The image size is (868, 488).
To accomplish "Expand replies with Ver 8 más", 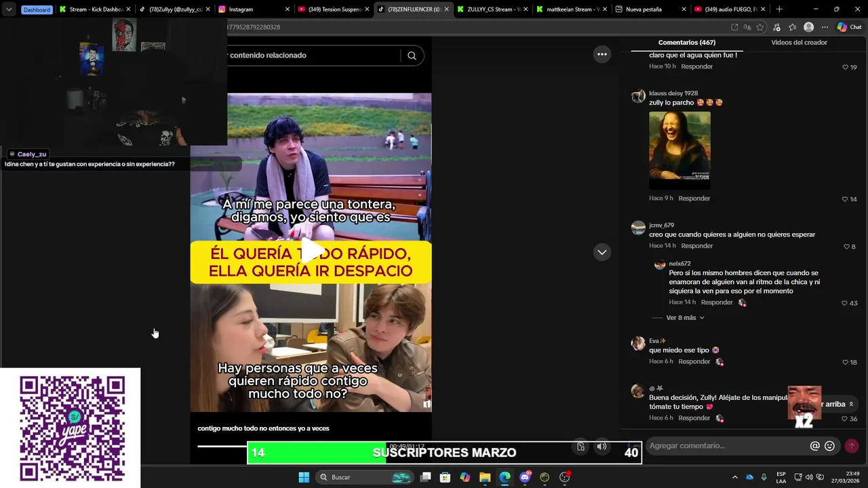I will 685,318.
